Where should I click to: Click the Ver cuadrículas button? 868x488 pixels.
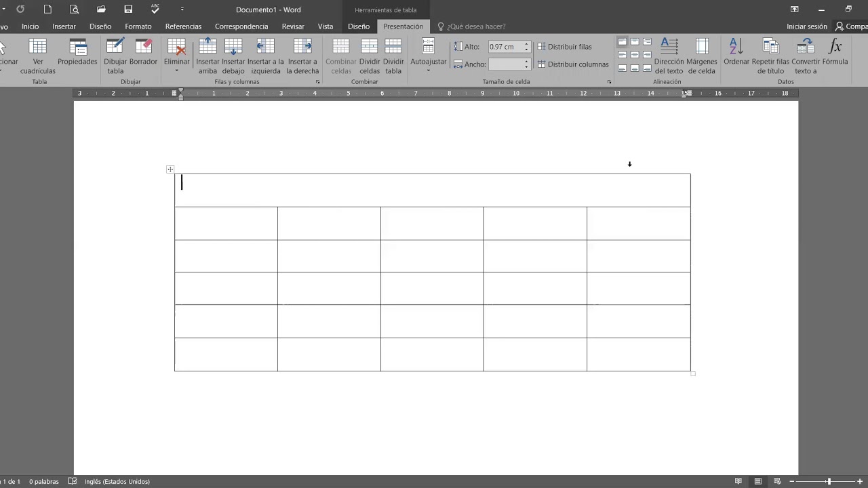pyautogui.click(x=38, y=56)
